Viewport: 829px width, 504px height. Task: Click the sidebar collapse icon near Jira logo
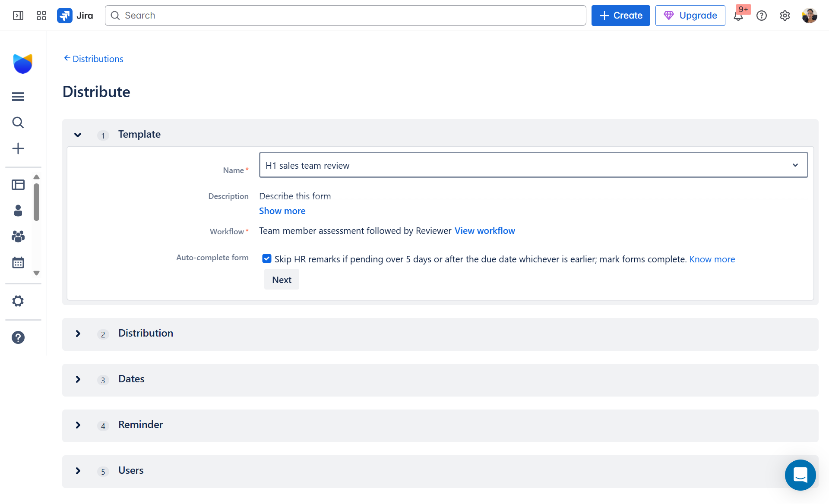[18, 16]
